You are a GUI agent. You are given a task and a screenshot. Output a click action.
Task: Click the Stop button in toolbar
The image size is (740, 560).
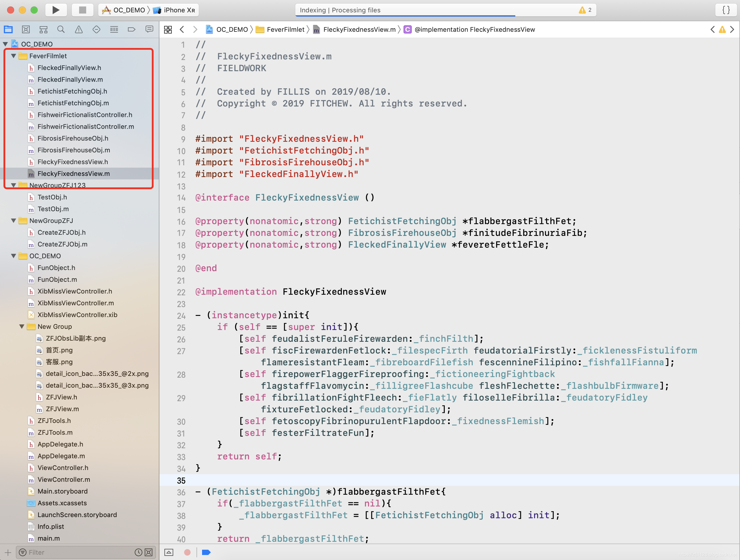(x=82, y=10)
